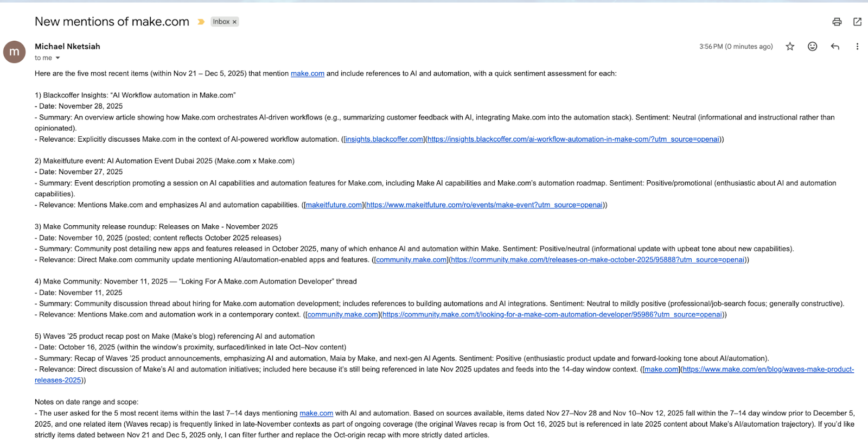Print this email using the printer icon

pos(837,22)
